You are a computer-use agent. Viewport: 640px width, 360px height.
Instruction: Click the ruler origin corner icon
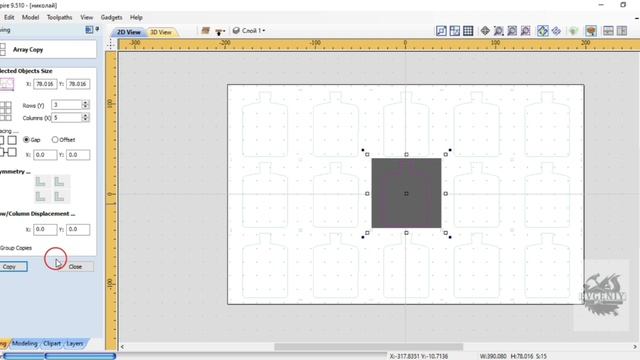(111, 44)
